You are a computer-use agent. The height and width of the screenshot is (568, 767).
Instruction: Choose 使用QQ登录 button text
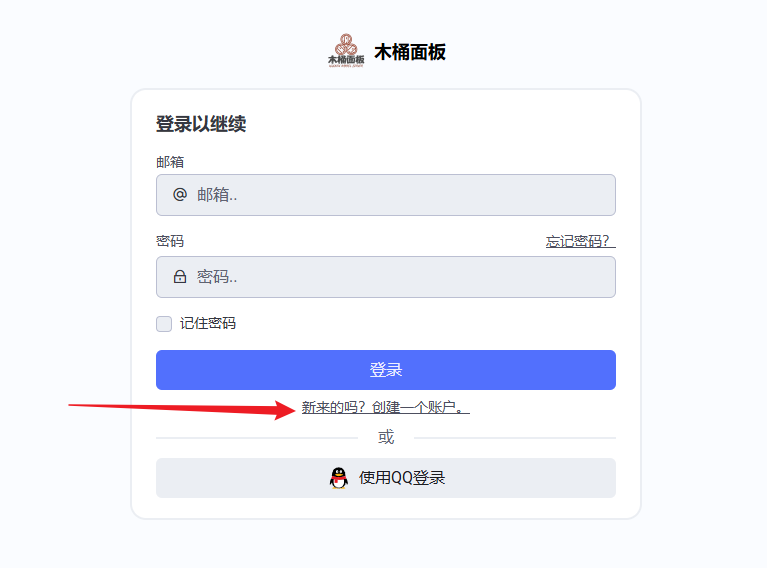point(402,478)
